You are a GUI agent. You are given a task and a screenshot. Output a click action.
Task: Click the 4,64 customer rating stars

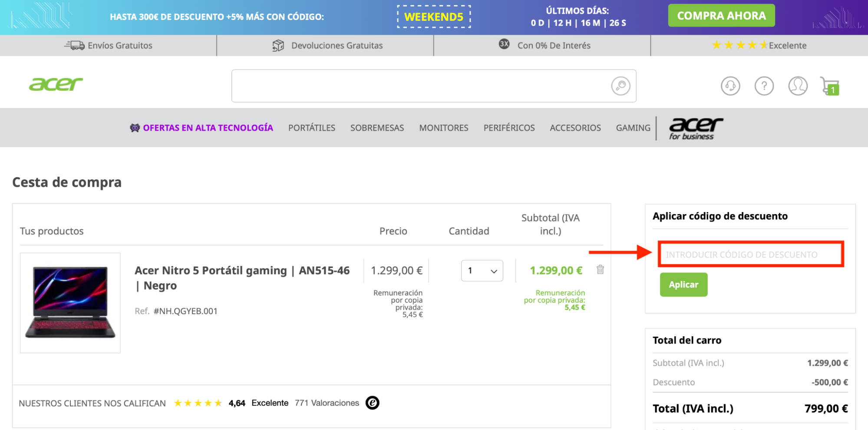[x=198, y=403]
